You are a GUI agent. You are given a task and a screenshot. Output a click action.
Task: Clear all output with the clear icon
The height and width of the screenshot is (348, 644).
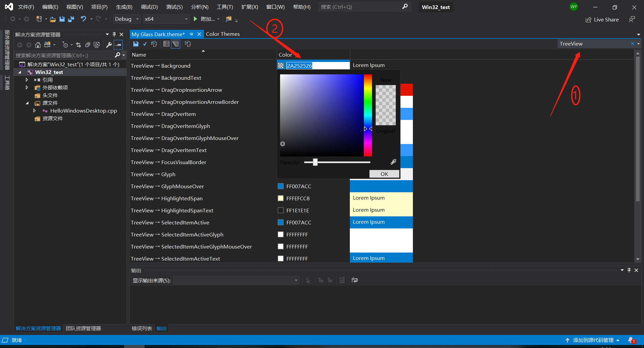[342, 280]
